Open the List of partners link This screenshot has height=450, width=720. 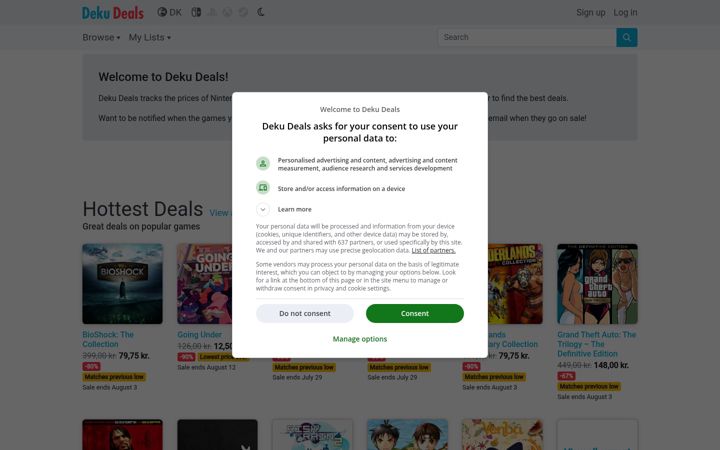[x=433, y=251]
